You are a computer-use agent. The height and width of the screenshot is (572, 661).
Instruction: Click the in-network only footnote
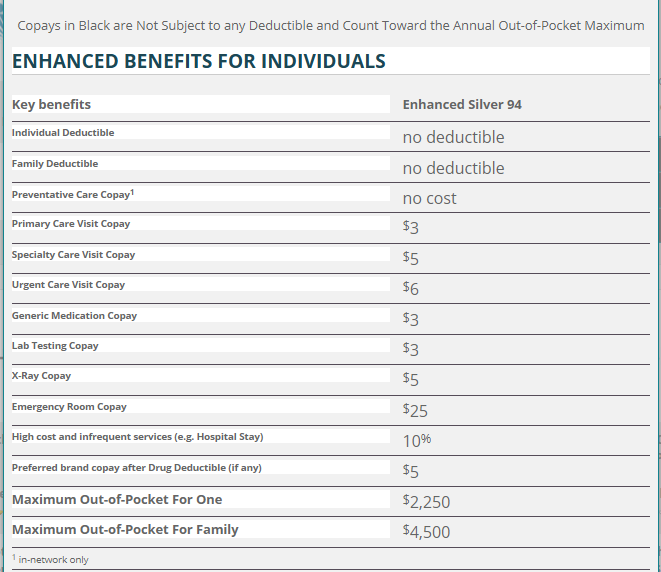[x=50, y=560]
